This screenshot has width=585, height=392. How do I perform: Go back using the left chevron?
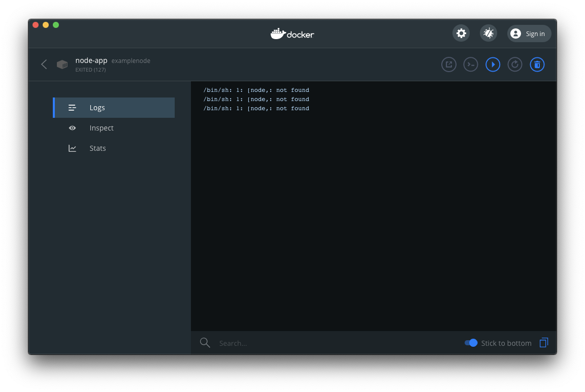[44, 64]
